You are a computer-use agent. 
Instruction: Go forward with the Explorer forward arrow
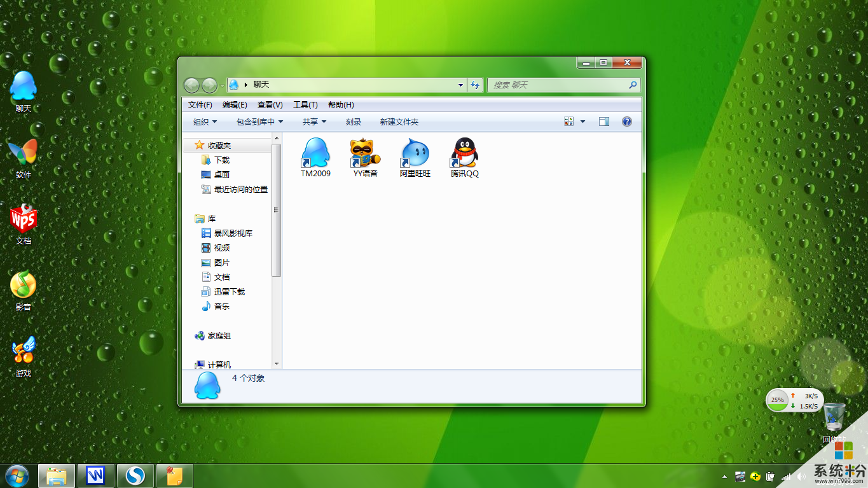[x=209, y=85]
